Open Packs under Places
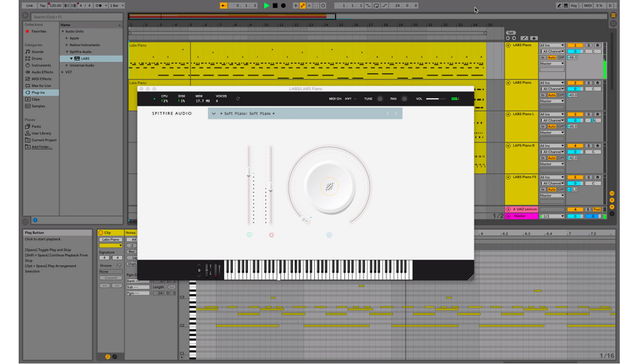Image resolution: width=641 pixels, height=364 pixels. point(37,127)
